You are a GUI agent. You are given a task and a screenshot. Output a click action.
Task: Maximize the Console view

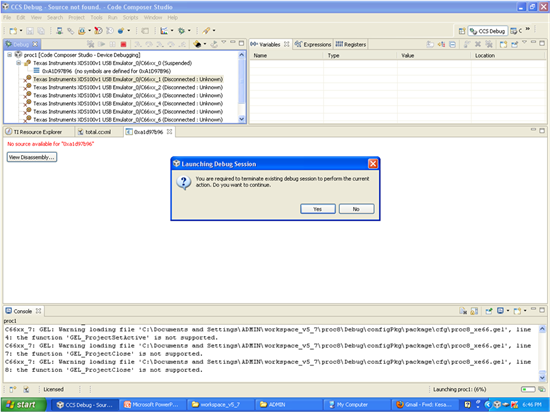point(542,310)
